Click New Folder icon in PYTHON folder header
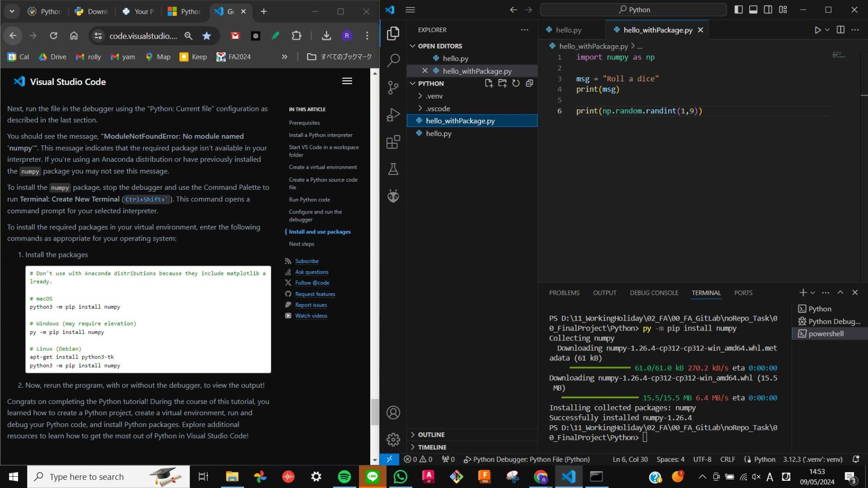Image resolution: width=868 pixels, height=488 pixels. [x=503, y=83]
